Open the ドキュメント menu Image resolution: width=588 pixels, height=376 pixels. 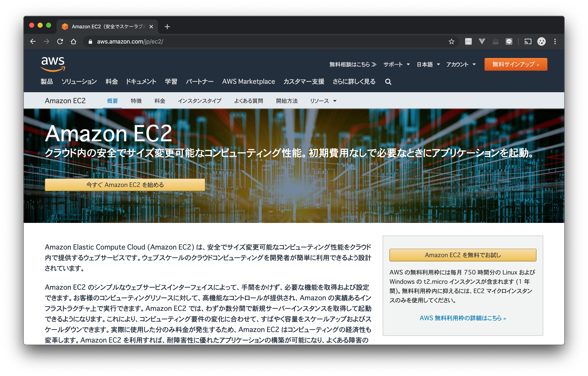141,81
